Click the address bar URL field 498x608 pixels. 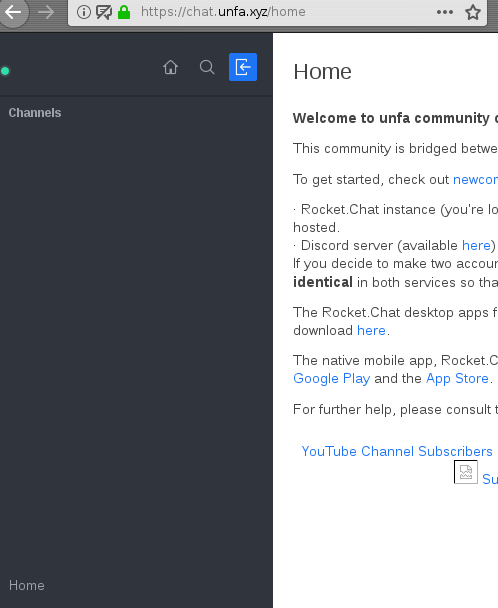(x=285, y=12)
